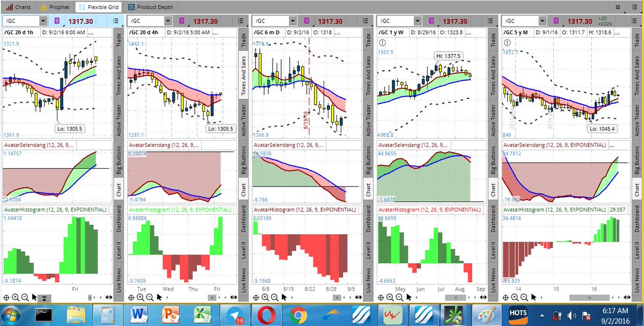Click the /GC 5 y M timeframe button
Viewport: 644px width, 326px height.
pyautogui.click(x=519, y=33)
